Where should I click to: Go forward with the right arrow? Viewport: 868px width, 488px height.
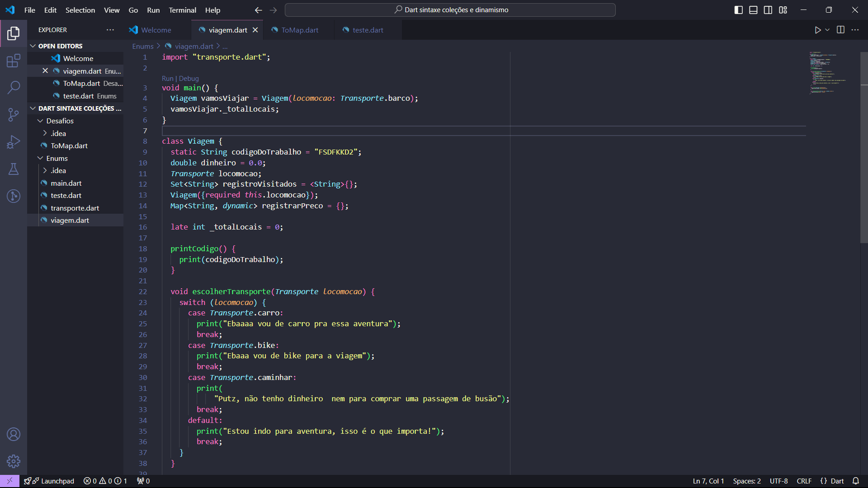pyautogui.click(x=273, y=10)
